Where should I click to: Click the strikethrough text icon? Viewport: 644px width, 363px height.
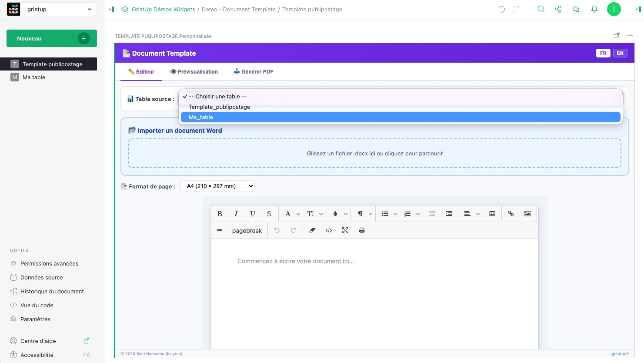tap(269, 214)
